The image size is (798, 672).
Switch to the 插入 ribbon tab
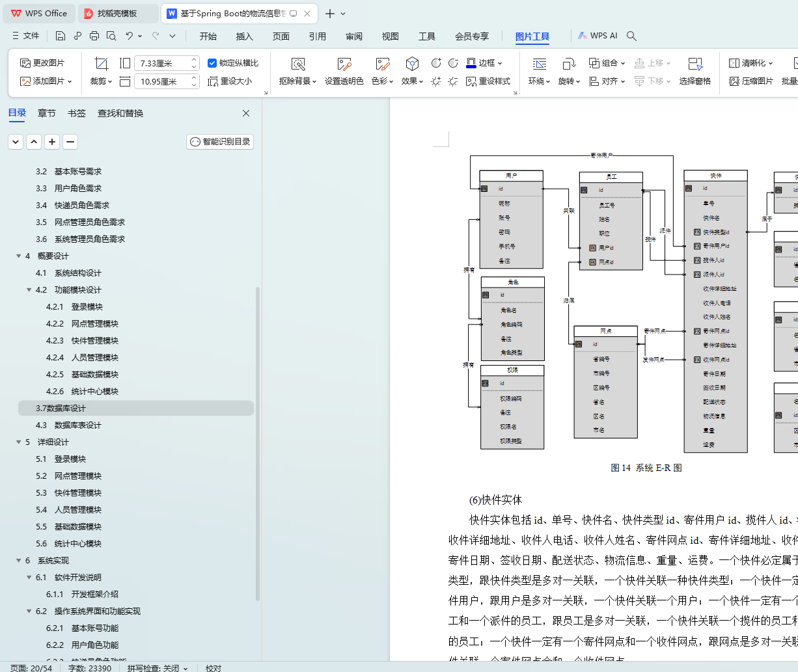pos(245,36)
